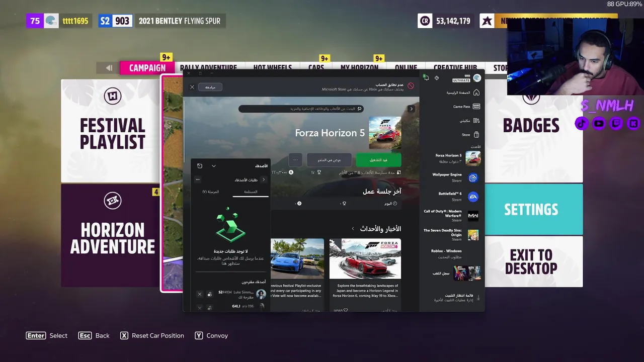Open friend requests more options ellipsis
The width and height of the screenshot is (644, 362).
click(198, 179)
